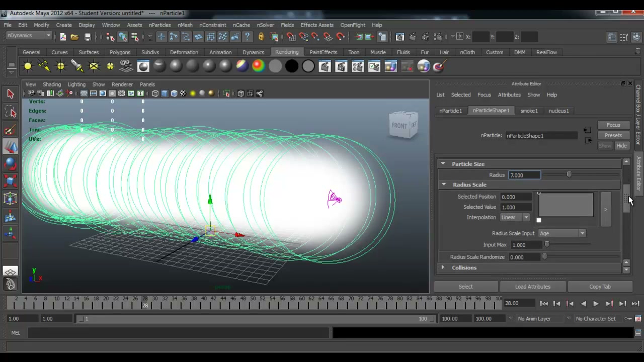The image size is (644, 362).
Task: Click the first clapperboard render icon on shelf
Action: click(325, 66)
